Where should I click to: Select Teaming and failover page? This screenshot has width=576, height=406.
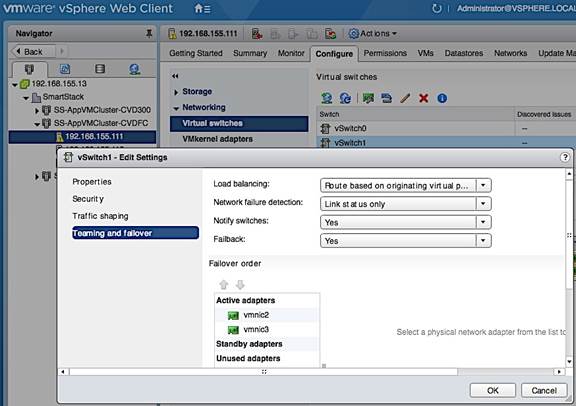tap(135, 233)
